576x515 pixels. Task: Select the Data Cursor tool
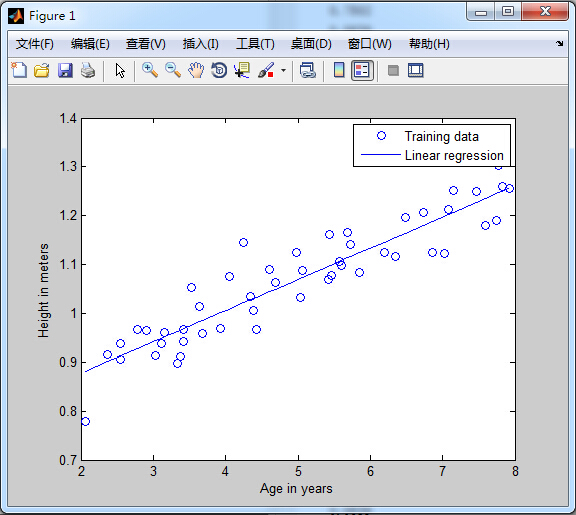click(242, 70)
